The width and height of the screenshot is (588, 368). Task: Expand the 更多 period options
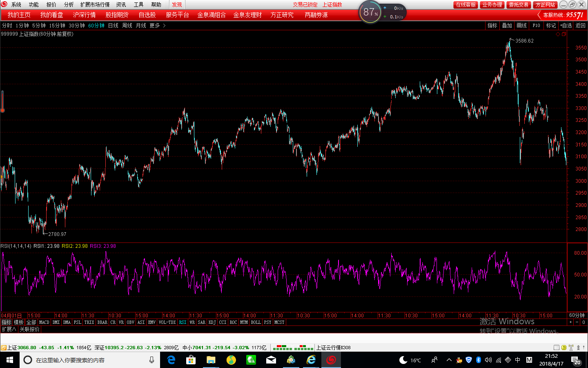tap(157, 25)
